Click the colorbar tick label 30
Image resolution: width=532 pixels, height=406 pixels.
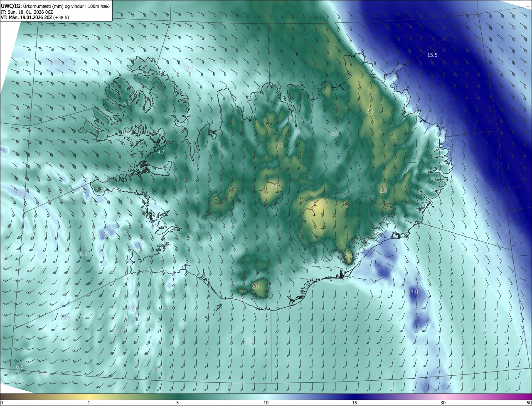443,403
